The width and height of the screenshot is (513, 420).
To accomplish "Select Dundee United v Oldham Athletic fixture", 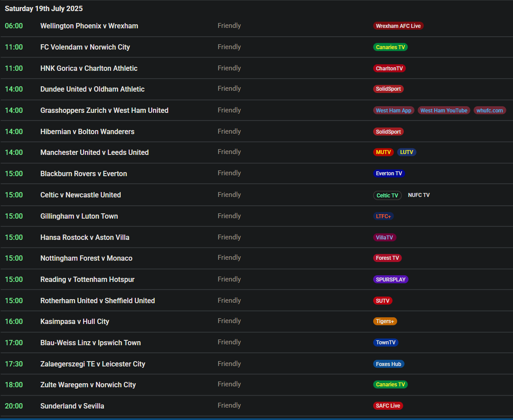I will 92,89.
